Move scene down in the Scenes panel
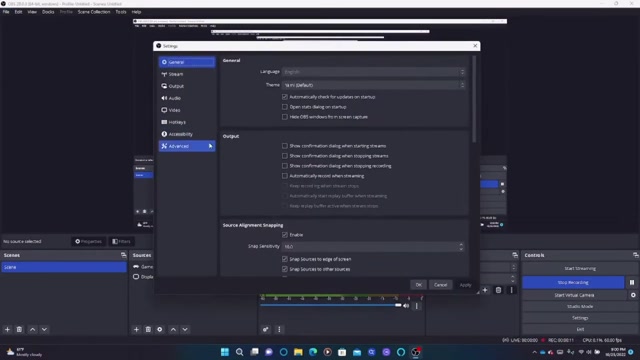Image resolution: width=640 pixels, height=360 pixels. click(x=44, y=329)
